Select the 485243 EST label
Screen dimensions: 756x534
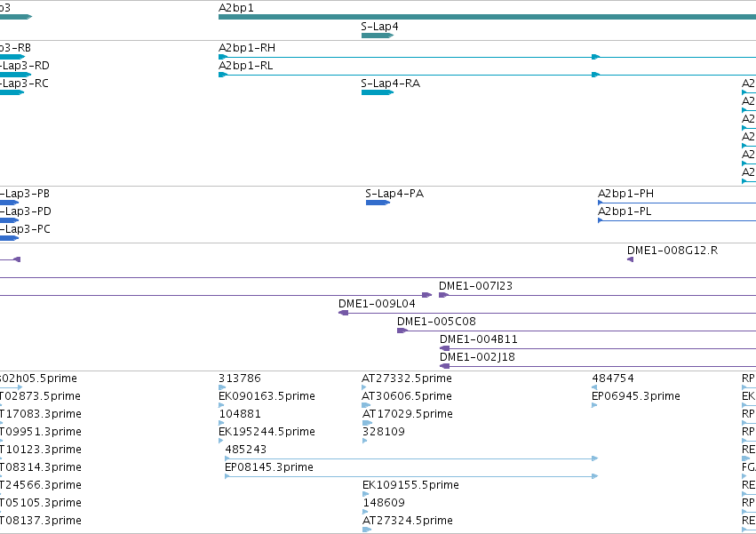[245, 450]
